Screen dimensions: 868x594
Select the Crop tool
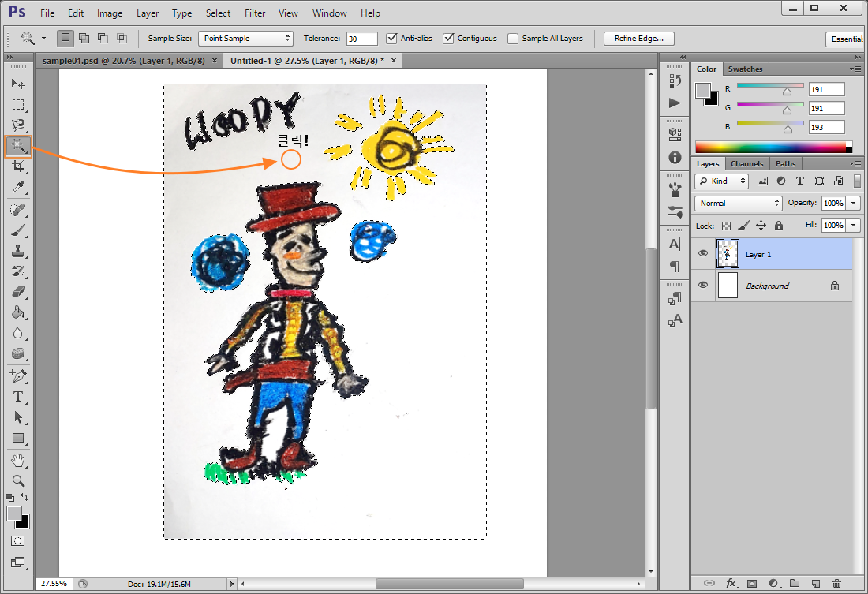[x=18, y=166]
